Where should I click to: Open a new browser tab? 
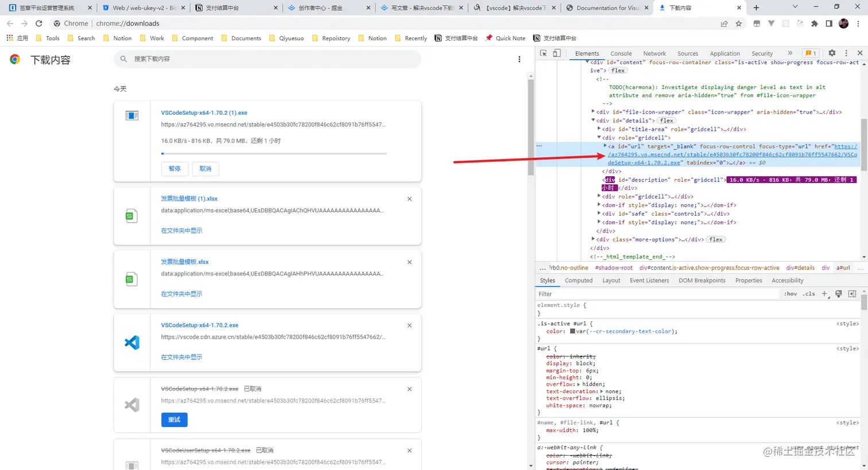[x=756, y=7]
